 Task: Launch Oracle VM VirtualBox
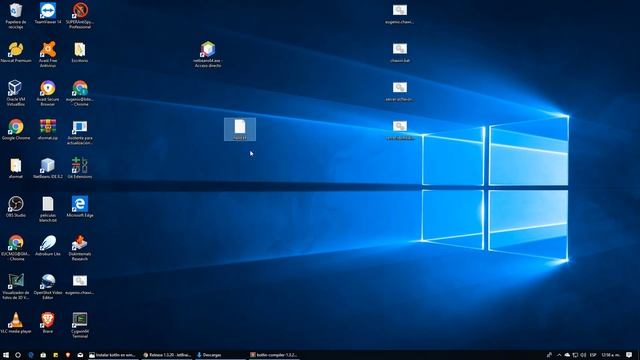(x=16, y=93)
